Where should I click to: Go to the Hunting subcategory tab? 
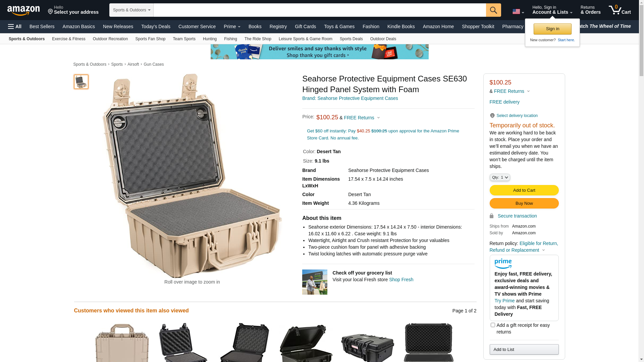click(x=210, y=39)
